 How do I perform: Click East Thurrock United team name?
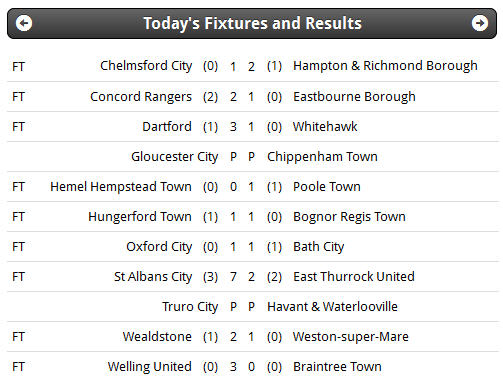pos(354,277)
